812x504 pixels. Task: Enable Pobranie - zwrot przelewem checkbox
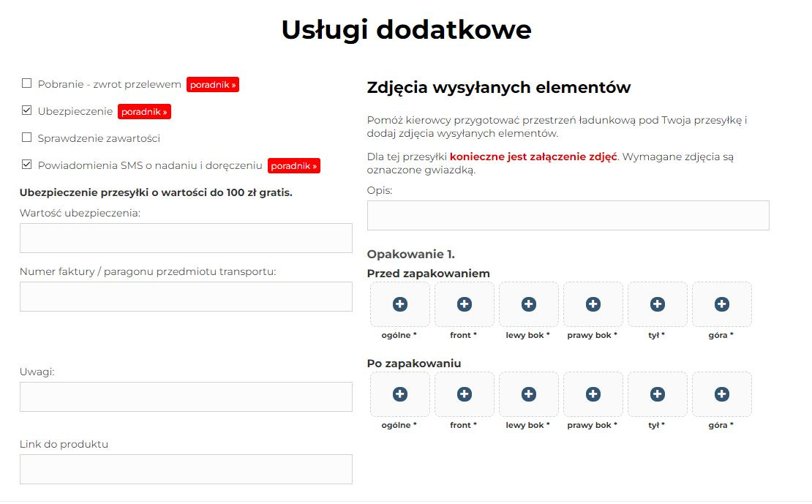click(x=27, y=83)
